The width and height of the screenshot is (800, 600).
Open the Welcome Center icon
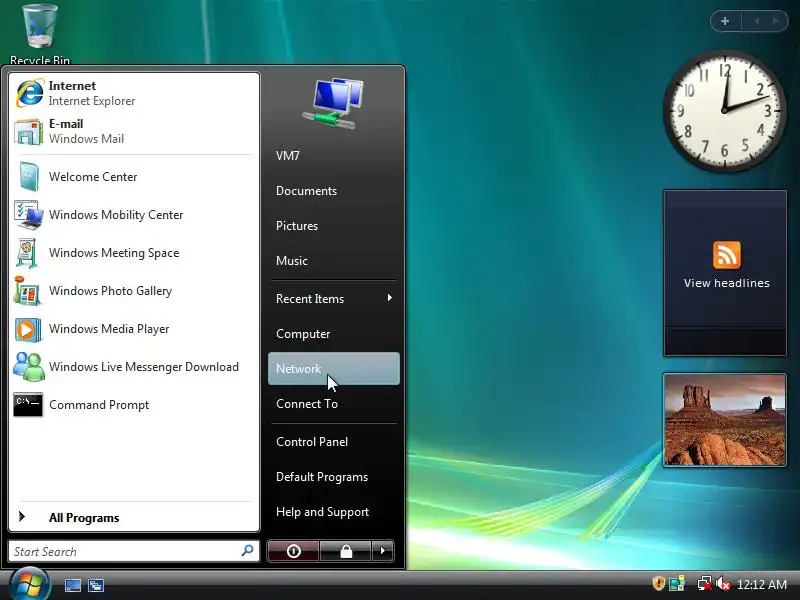(x=28, y=177)
